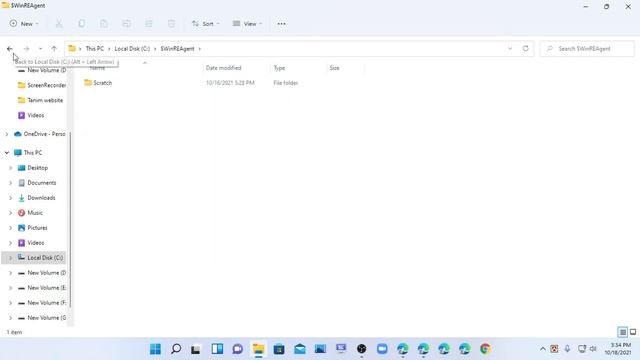Screen dimensions: 640x360
Task: Expand address bar history dropdown
Action: click(510, 49)
